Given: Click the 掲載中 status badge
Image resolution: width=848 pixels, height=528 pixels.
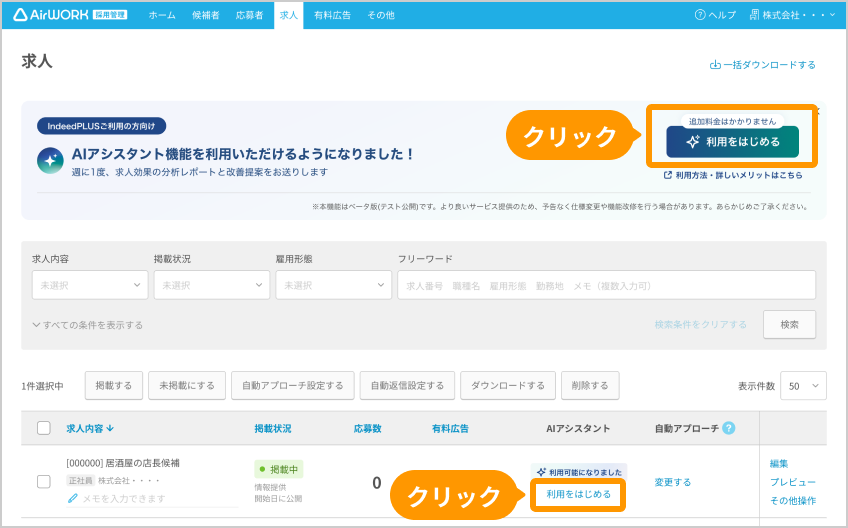Looking at the screenshot, I should (279, 470).
